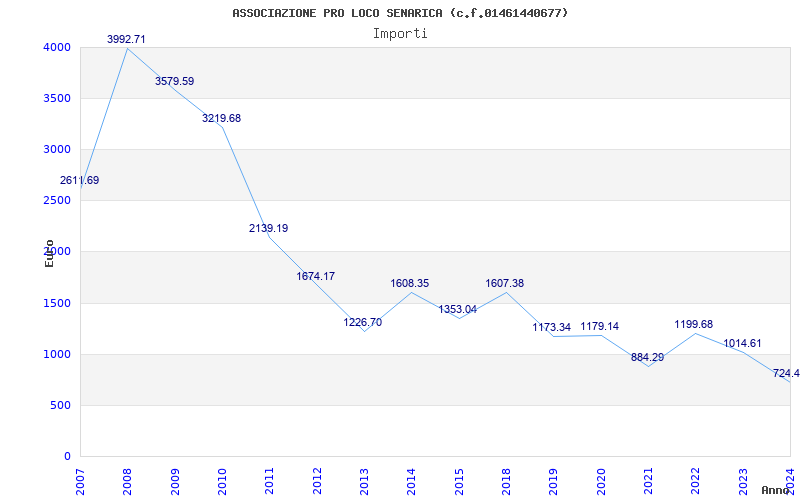800x500 pixels.
Task: Click the 2500 y-axis tick label
Action: coord(55,201)
